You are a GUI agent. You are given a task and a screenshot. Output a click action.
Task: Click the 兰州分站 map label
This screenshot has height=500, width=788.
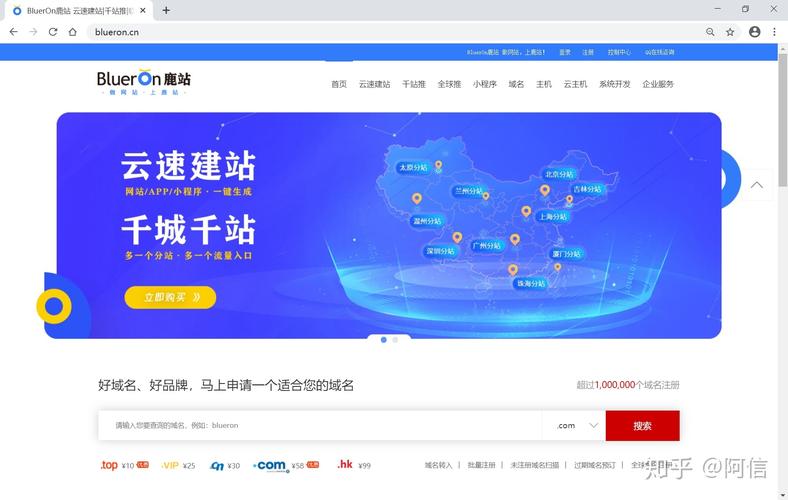click(469, 191)
